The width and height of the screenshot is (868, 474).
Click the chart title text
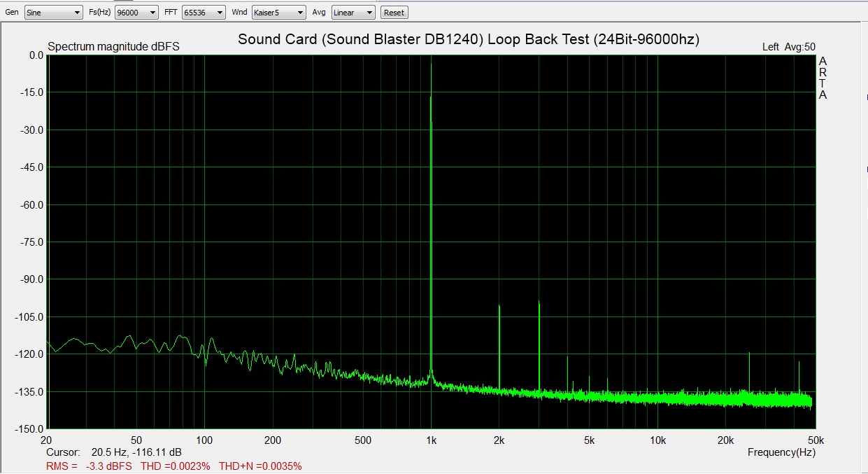[469, 39]
